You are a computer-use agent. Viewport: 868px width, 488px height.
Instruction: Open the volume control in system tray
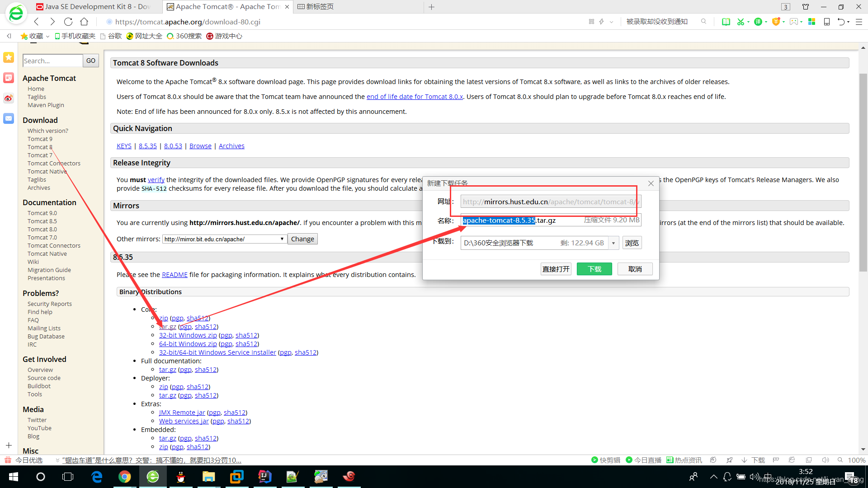(754, 477)
